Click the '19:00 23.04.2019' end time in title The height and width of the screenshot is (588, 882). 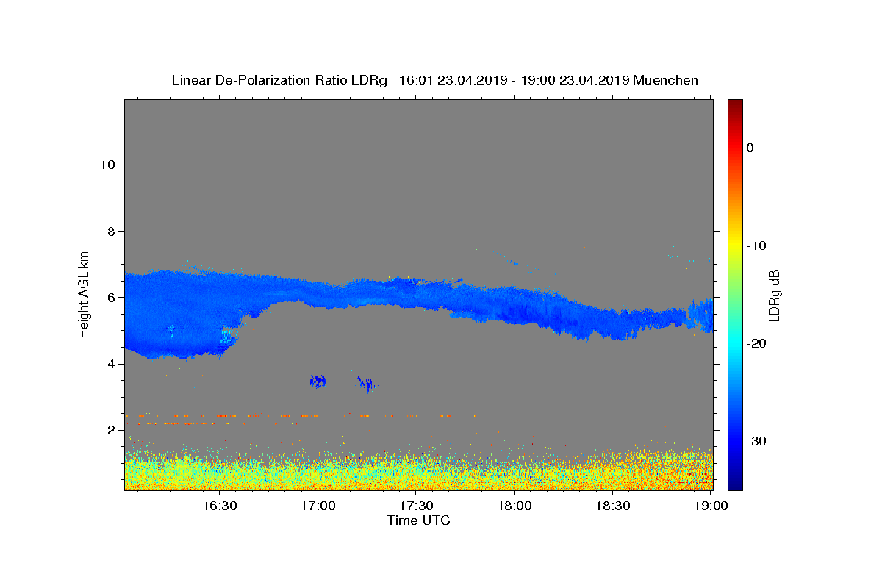coord(575,80)
